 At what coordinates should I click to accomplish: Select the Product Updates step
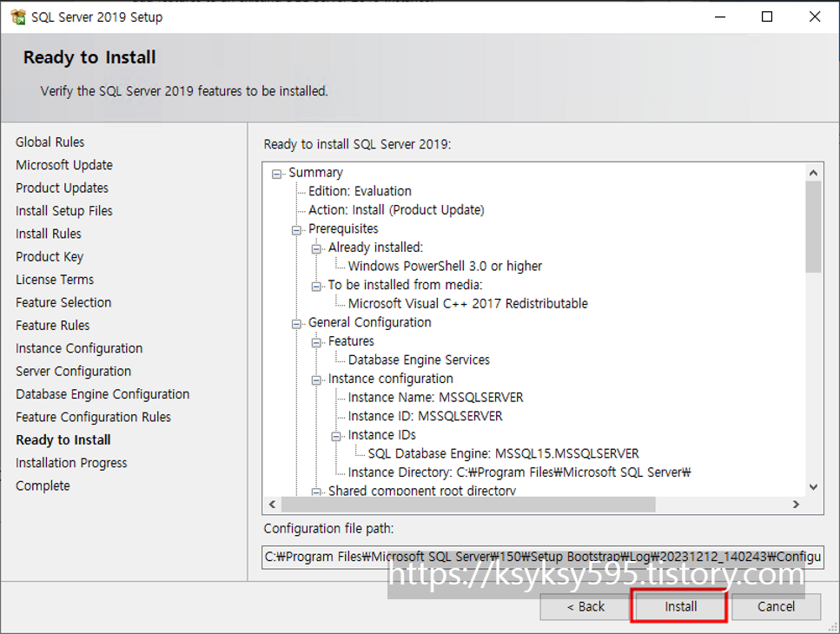pyautogui.click(x=63, y=188)
